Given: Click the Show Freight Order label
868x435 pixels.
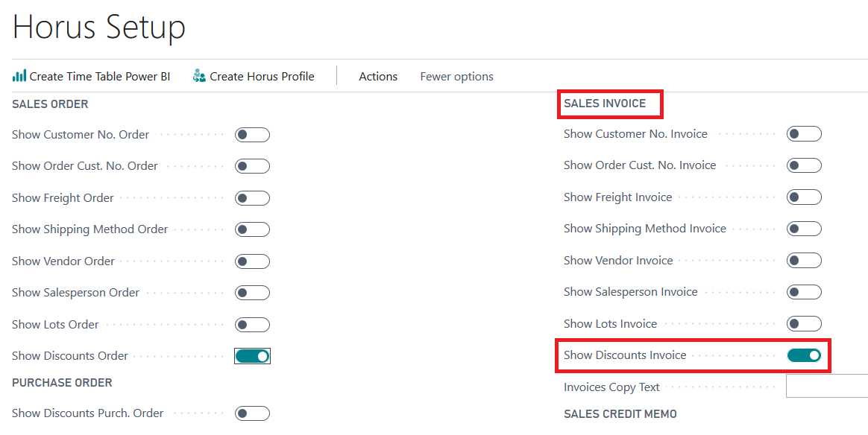Looking at the screenshot, I should point(63,198).
